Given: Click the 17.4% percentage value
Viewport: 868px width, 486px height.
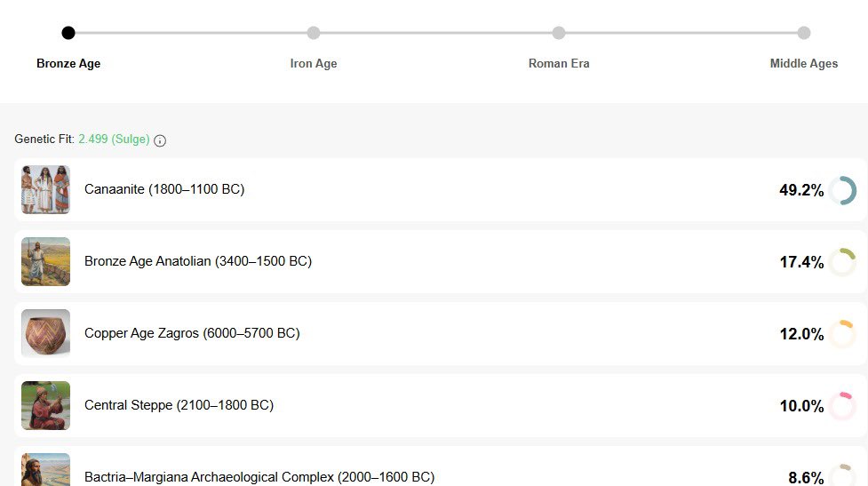Looking at the screenshot, I should 801,262.
